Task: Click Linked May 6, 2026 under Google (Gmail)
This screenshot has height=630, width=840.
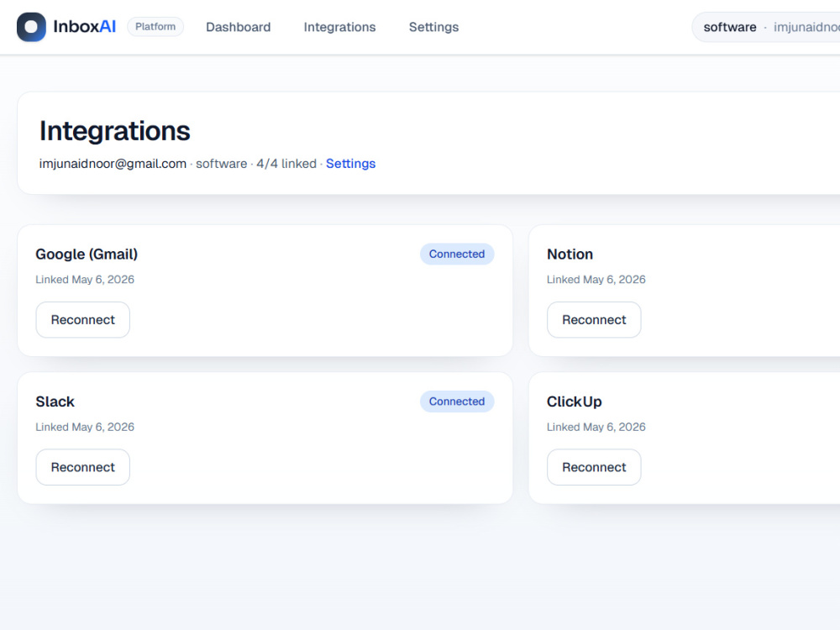Action: 85,280
